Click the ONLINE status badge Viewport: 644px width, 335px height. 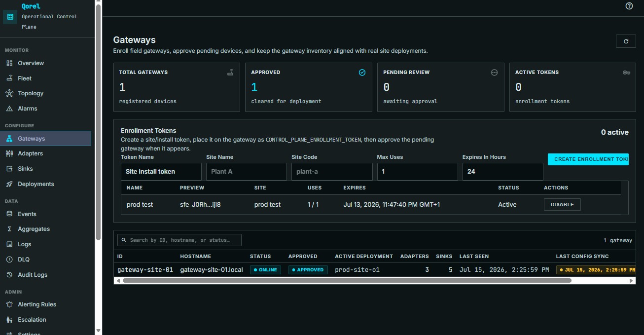(x=265, y=270)
